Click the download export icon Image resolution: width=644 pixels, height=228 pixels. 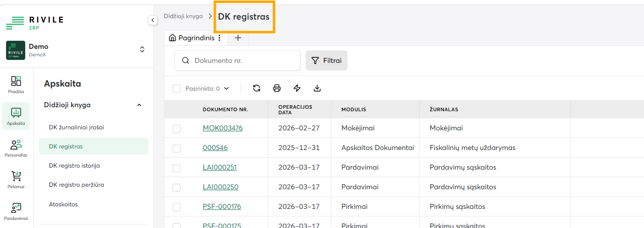(x=317, y=88)
